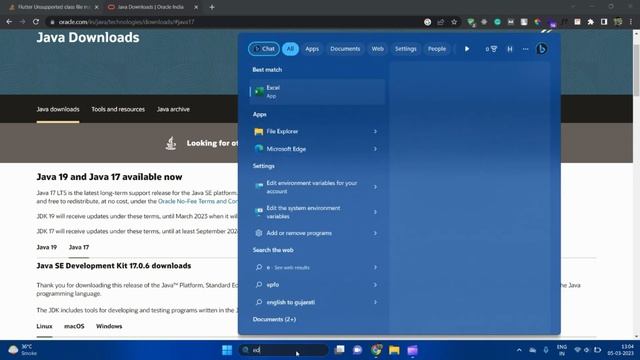Open the Java archive tab
Viewport: 640px width, 360px height.
click(x=173, y=109)
